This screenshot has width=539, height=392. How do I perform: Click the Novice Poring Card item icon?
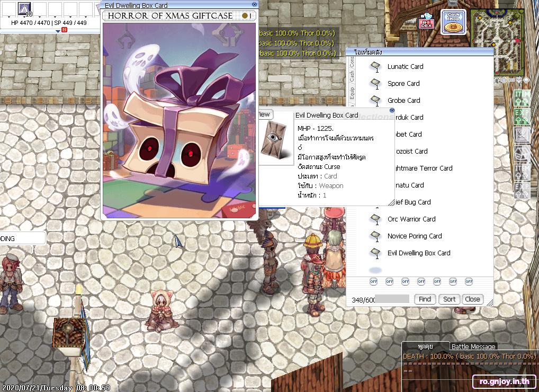click(375, 236)
